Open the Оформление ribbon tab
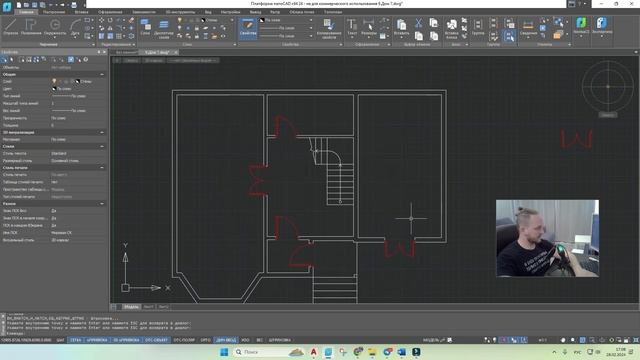The width and height of the screenshot is (640, 360). coord(110,12)
